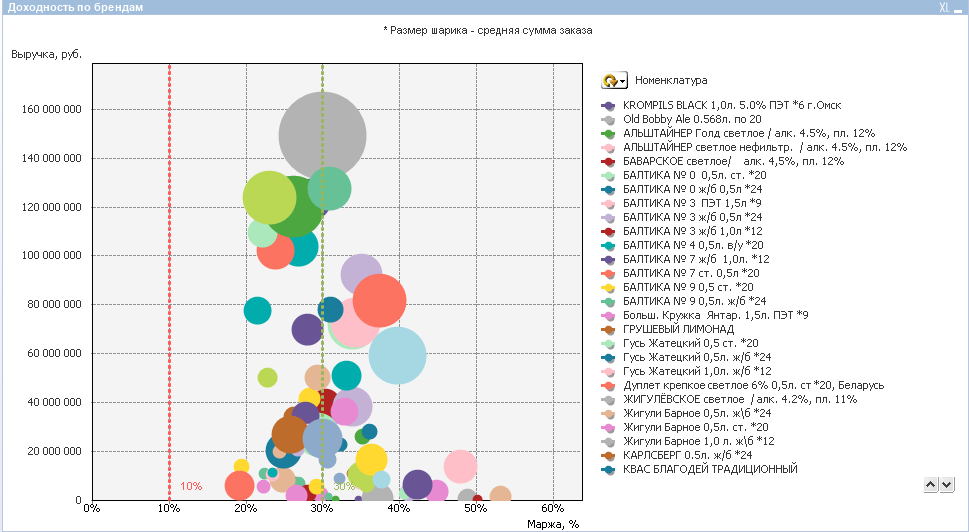Click the dark purple bubble near 42% margin

click(x=417, y=484)
